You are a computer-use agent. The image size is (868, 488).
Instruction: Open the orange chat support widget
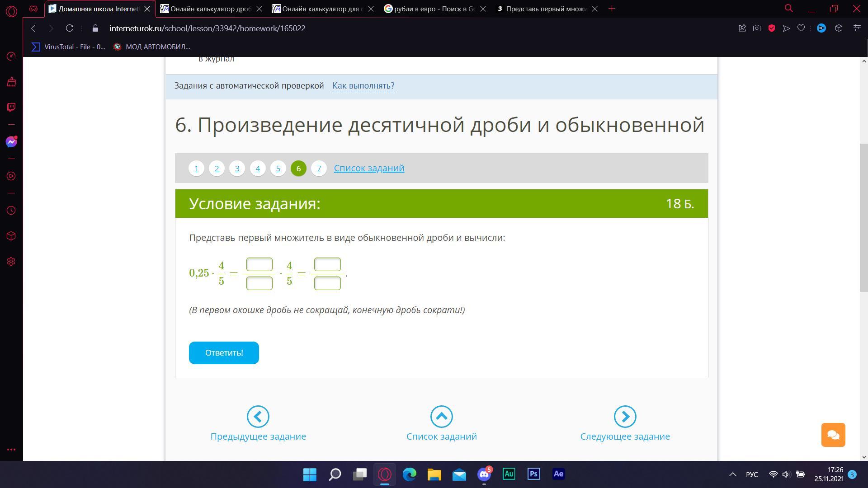833,435
